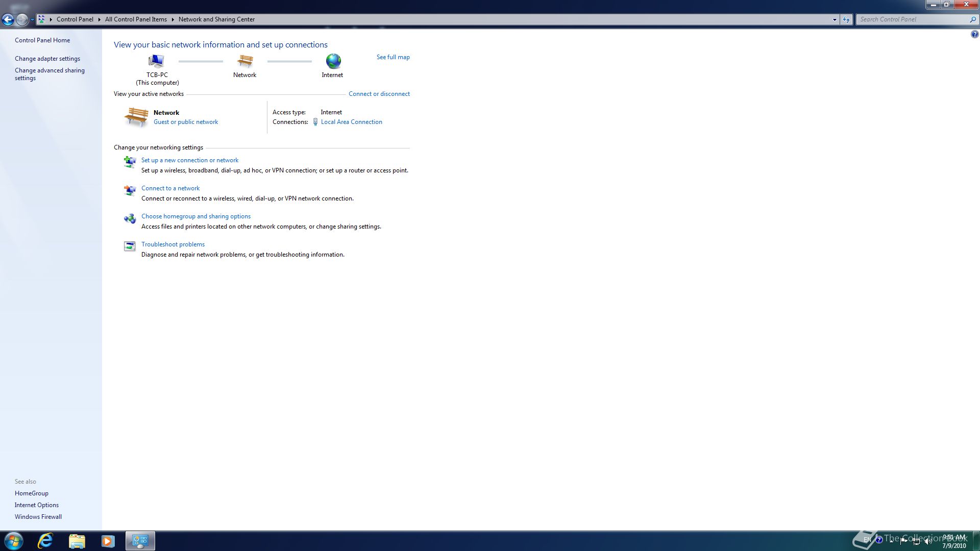This screenshot has width=980, height=551.
Task: Click Connect or disconnect link
Action: [379, 94]
